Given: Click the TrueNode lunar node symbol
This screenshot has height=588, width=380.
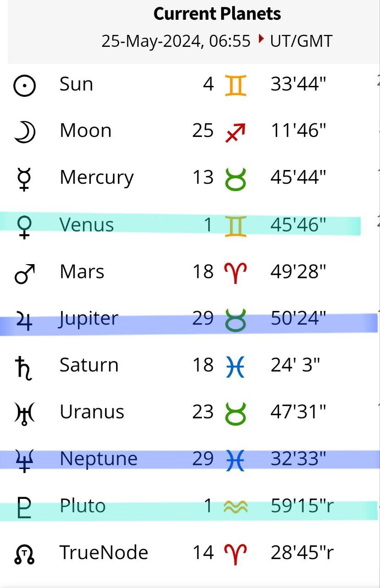Looking at the screenshot, I should 24,554.
